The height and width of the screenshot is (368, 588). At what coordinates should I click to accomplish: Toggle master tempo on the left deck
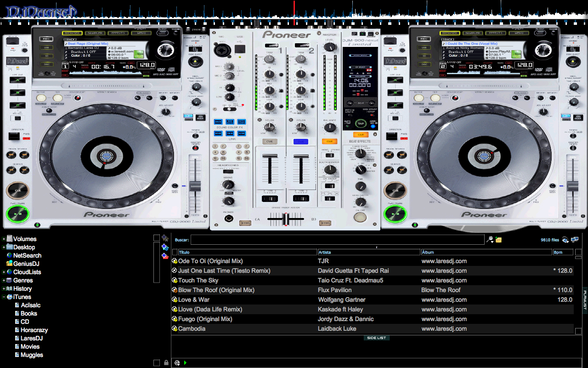pos(196,148)
